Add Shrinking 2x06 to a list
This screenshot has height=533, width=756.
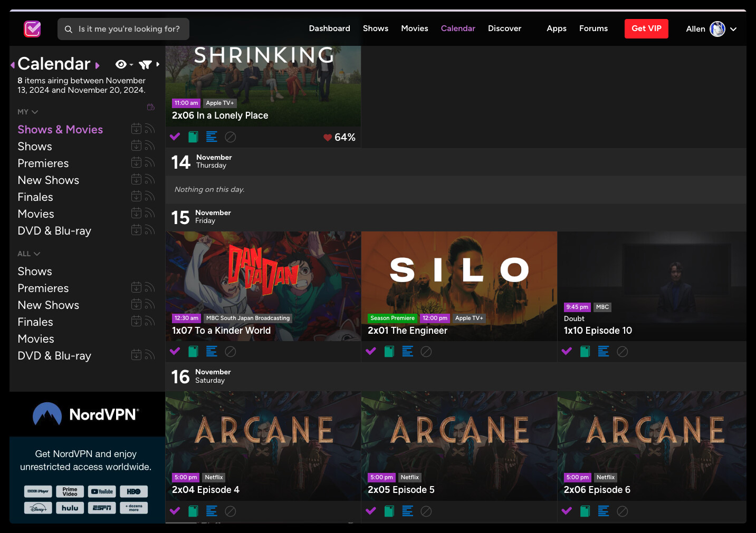(x=212, y=137)
